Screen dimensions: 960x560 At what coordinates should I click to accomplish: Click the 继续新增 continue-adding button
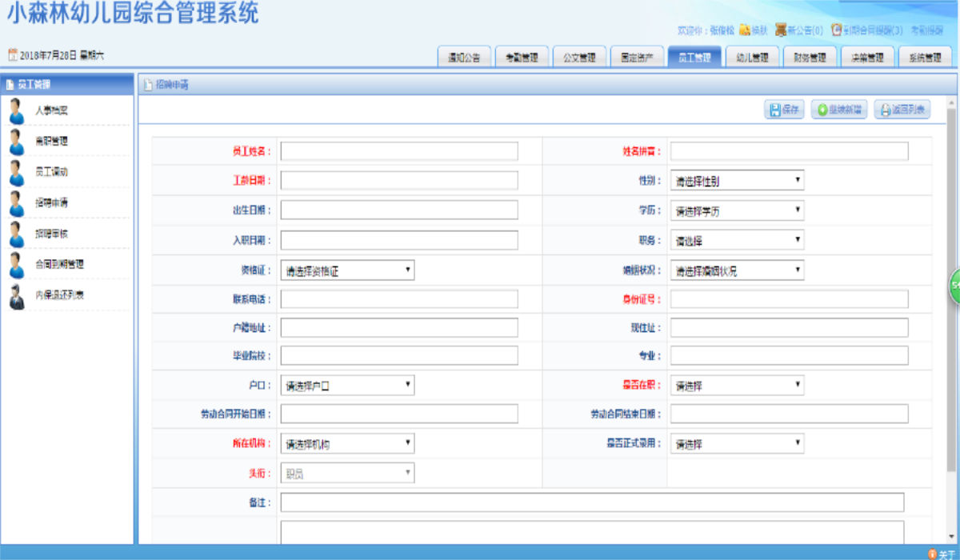point(839,110)
